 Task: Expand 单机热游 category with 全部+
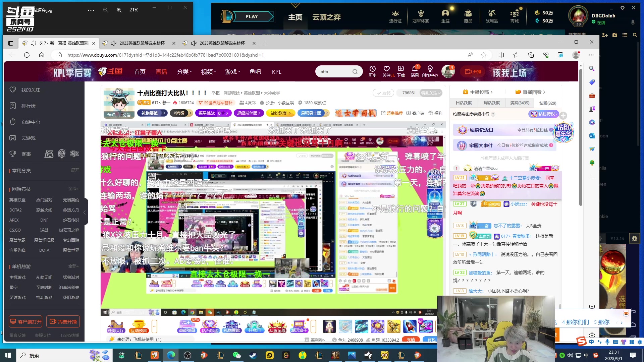(x=73, y=266)
